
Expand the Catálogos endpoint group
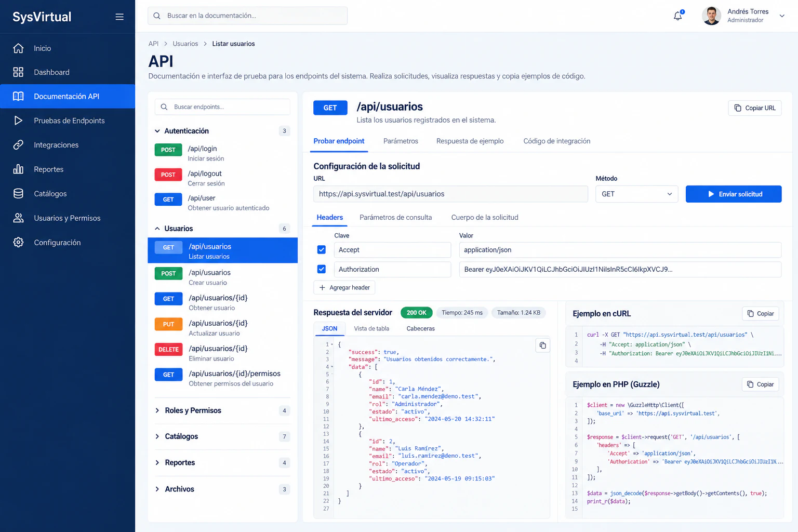click(157, 436)
